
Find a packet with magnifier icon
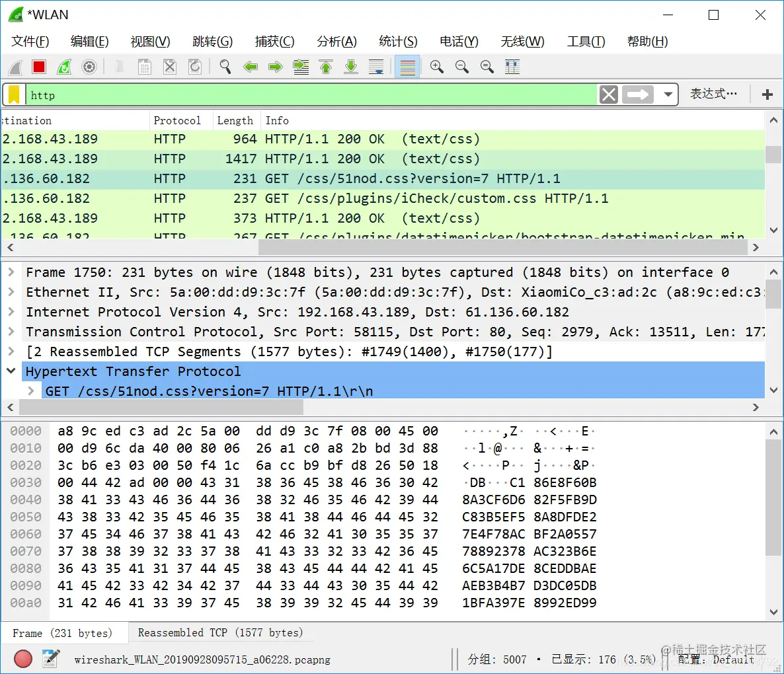[225, 67]
